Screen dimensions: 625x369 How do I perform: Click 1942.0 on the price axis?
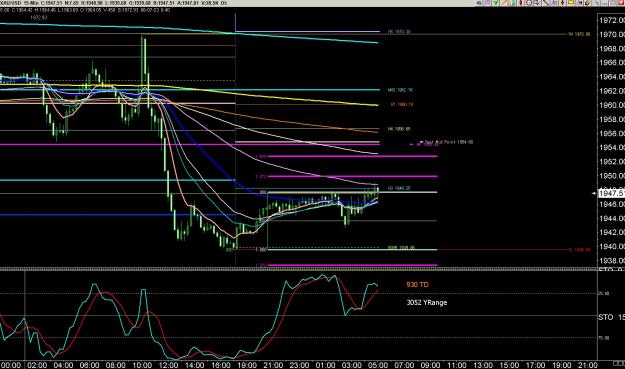point(612,232)
